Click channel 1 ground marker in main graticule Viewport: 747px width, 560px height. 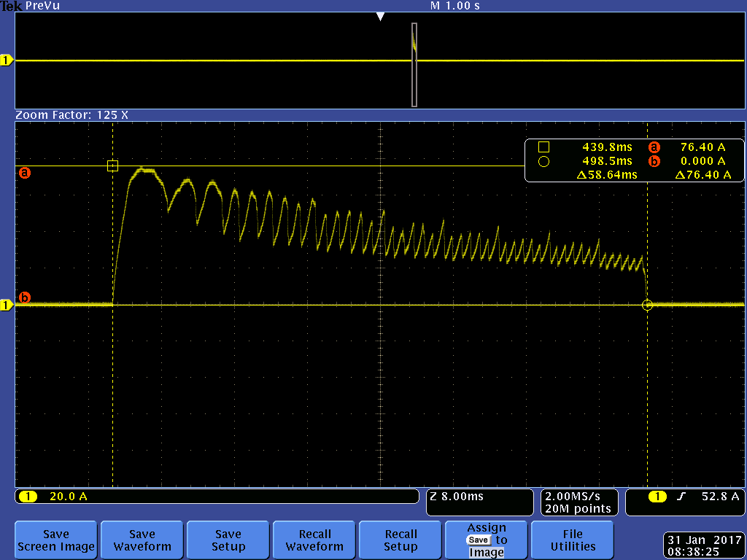point(7,306)
